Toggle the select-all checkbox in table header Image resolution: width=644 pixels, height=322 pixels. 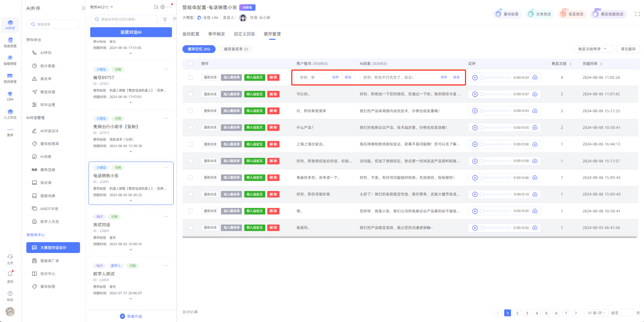pyautogui.click(x=190, y=64)
